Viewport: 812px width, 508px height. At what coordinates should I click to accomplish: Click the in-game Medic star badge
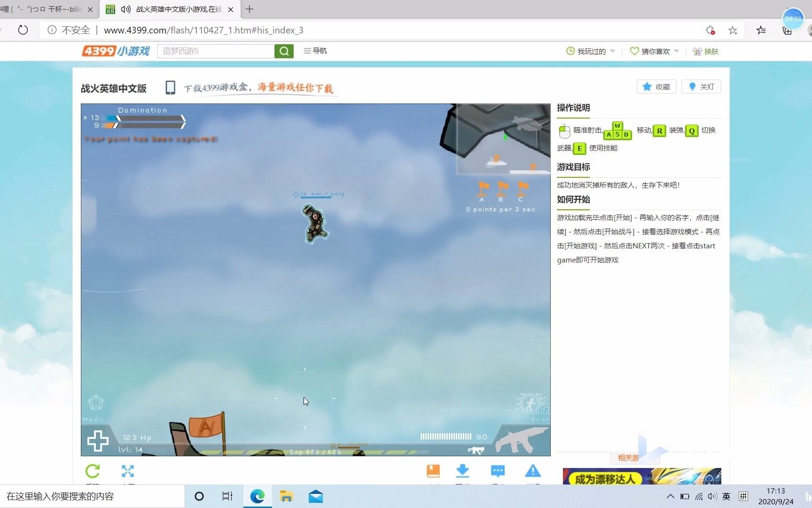click(96, 403)
